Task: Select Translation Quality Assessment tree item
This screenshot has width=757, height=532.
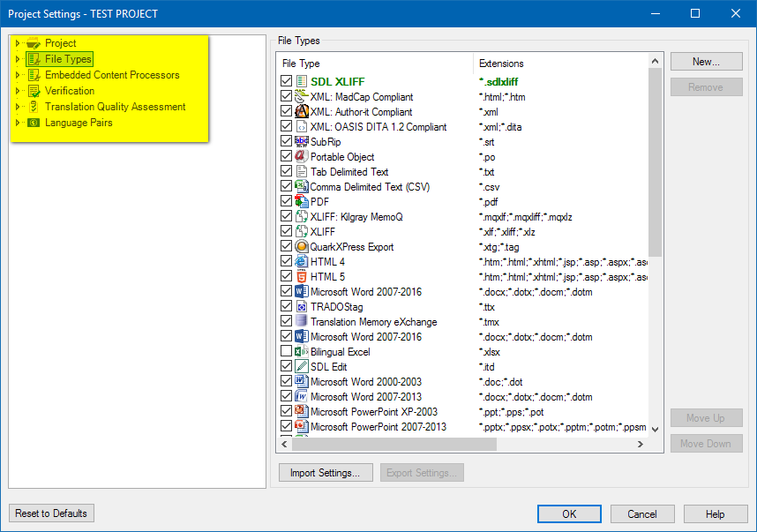Action: [x=116, y=107]
